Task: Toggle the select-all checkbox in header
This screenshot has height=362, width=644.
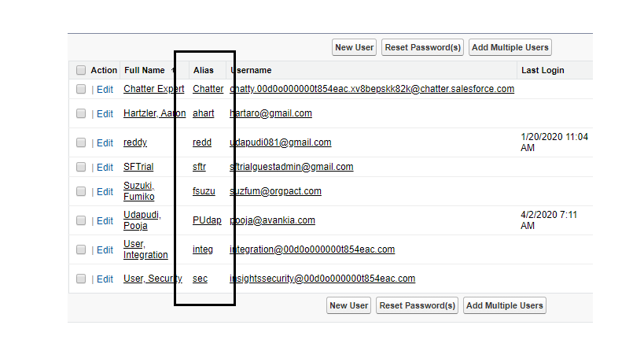Action: point(81,71)
